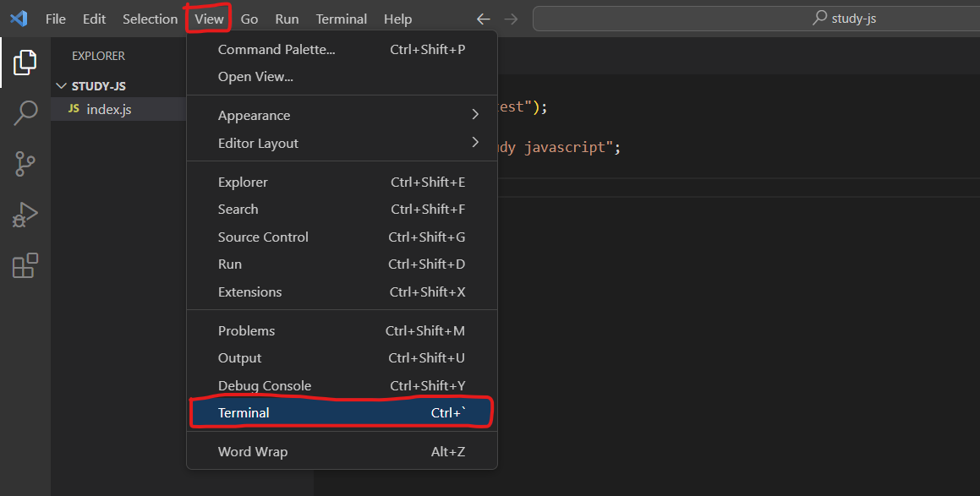Screen dimensions: 980x496
Task: Click the magnifier in the study-js search box
Action: pyautogui.click(x=819, y=18)
